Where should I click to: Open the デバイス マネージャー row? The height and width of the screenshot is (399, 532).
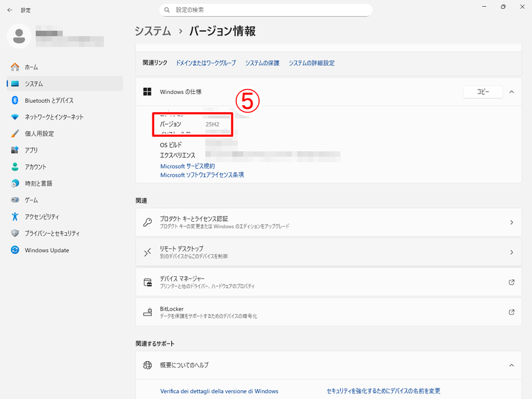pos(329,282)
